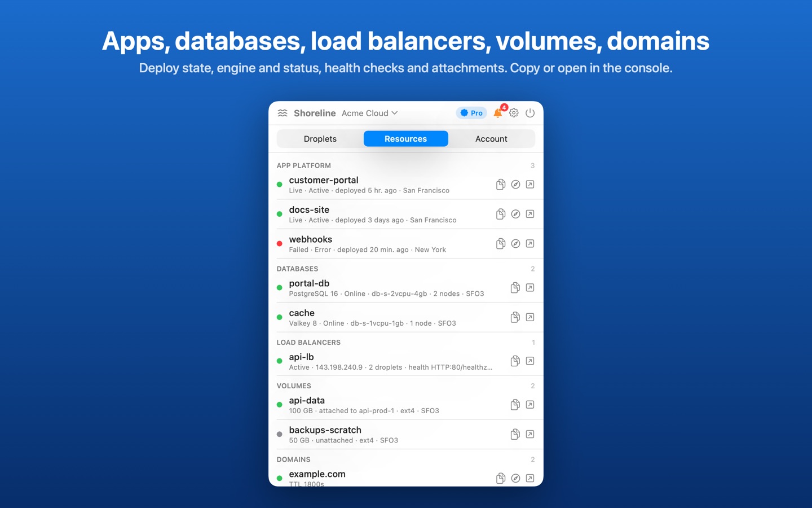
Task: Open customer-portal live site via compass icon
Action: [x=515, y=185]
